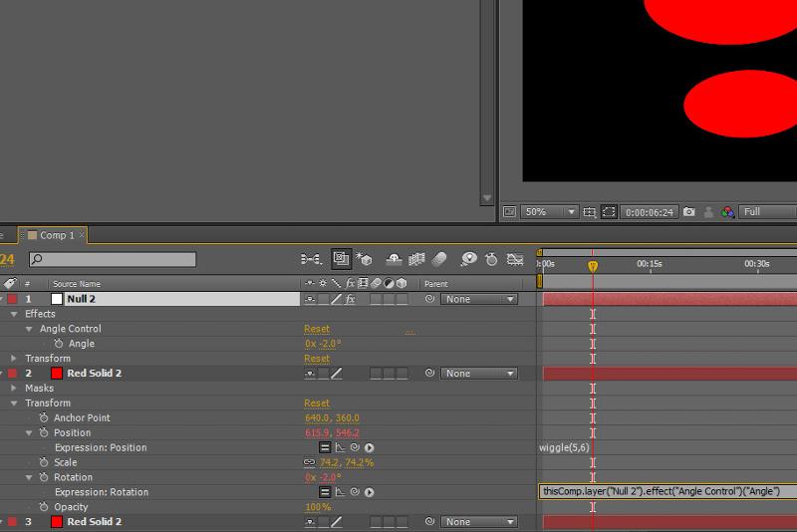Close the Comp 1 timeline tab
The width and height of the screenshot is (797, 532).
pyautogui.click(x=82, y=235)
